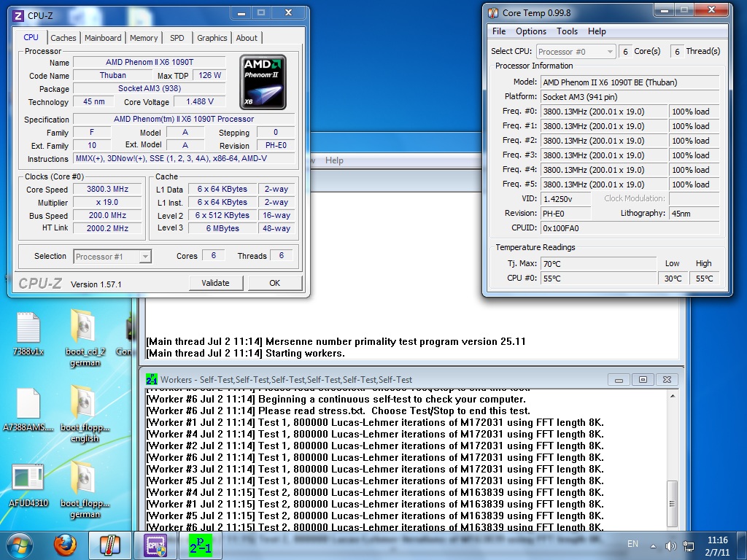Open the Help menu in Core Temp
This screenshot has width=747, height=560.
point(597,31)
